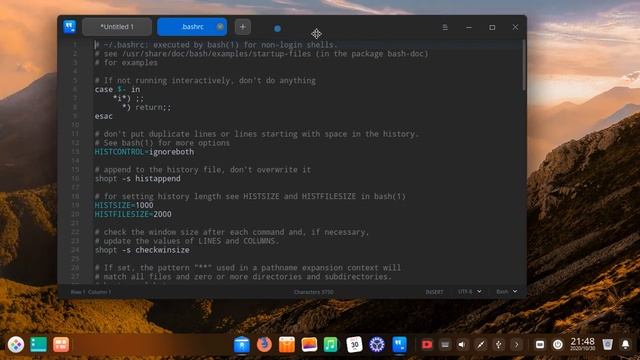Maximize the text editor window
The width and height of the screenshot is (640, 360).
coord(492,27)
